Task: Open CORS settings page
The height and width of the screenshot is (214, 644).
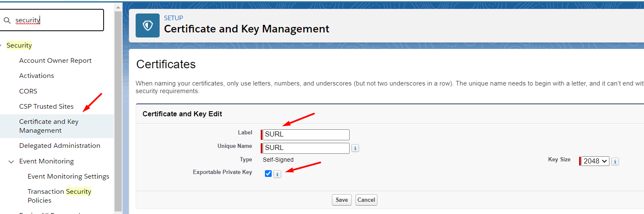Action: (28, 91)
